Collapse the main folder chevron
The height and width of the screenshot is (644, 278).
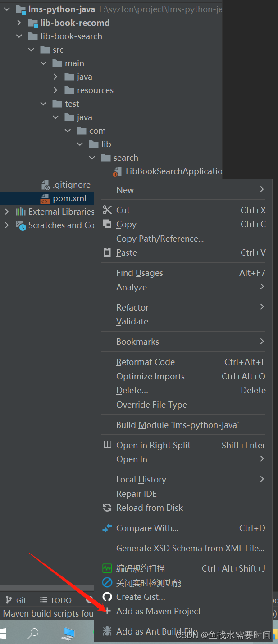43,63
